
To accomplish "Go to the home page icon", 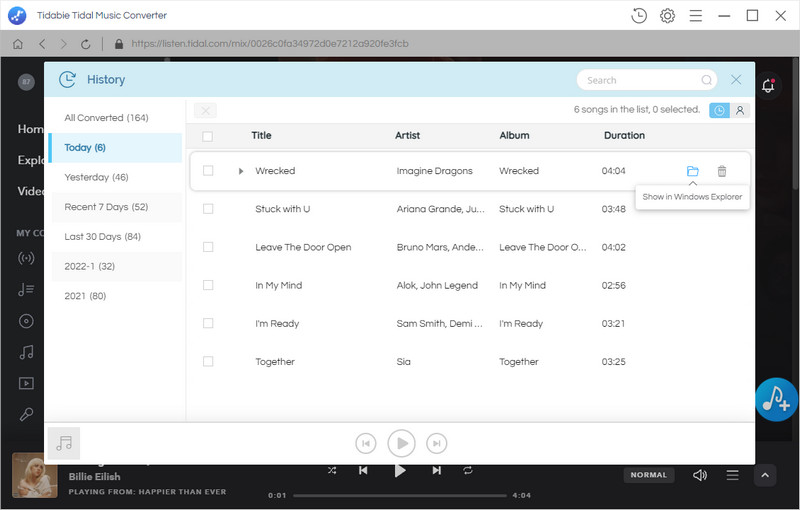I will pyautogui.click(x=18, y=44).
